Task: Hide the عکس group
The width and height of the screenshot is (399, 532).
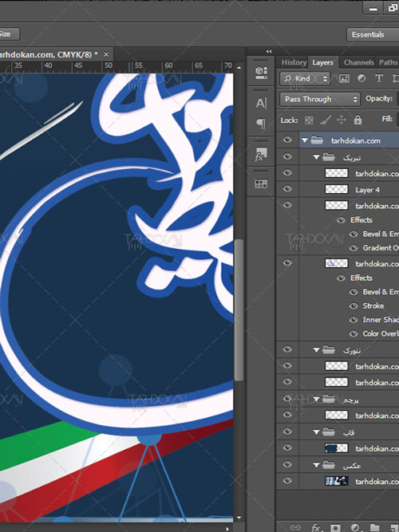Action: (287, 464)
